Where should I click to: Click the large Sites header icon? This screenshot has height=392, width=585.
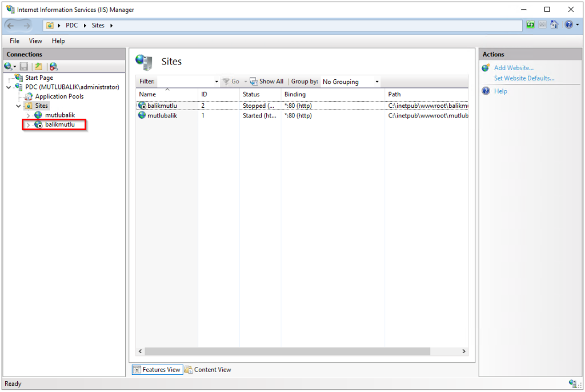[144, 62]
